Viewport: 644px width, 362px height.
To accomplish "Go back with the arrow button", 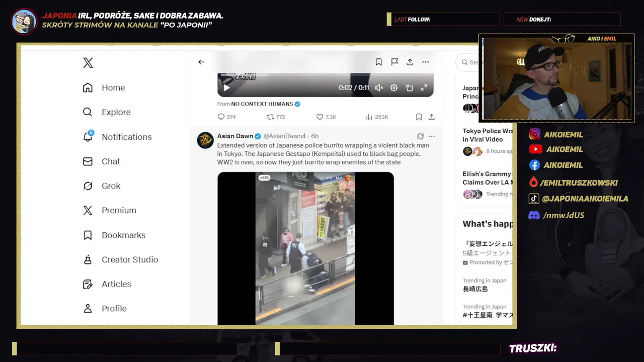I will (x=201, y=62).
